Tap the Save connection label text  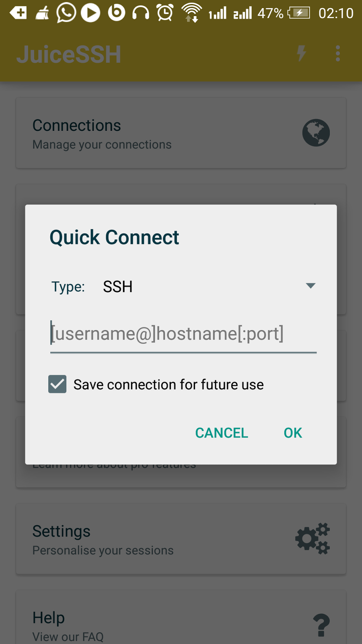point(169,385)
